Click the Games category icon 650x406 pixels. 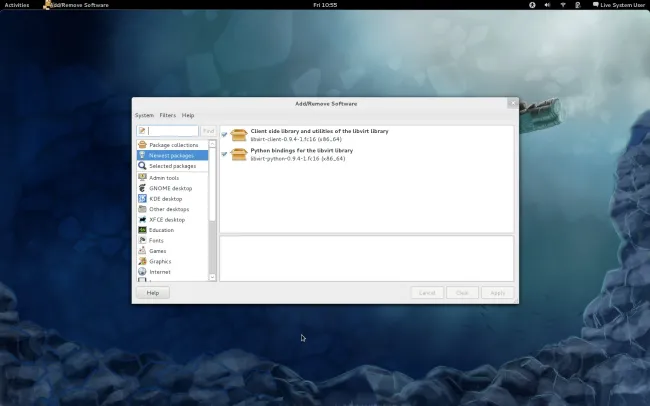pos(142,250)
